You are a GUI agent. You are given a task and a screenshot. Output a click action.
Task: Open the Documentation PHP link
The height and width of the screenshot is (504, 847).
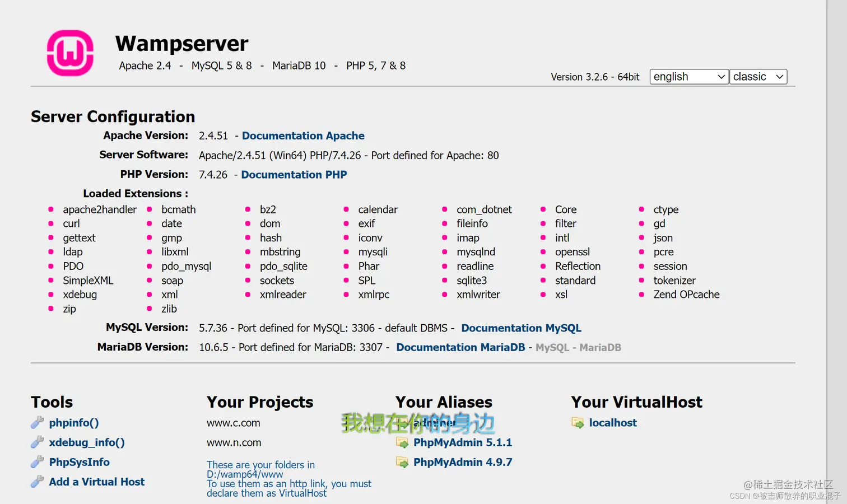(294, 175)
